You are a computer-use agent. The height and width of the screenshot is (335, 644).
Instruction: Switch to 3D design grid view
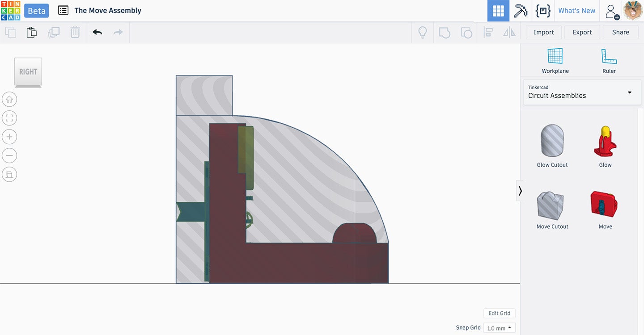(x=498, y=11)
